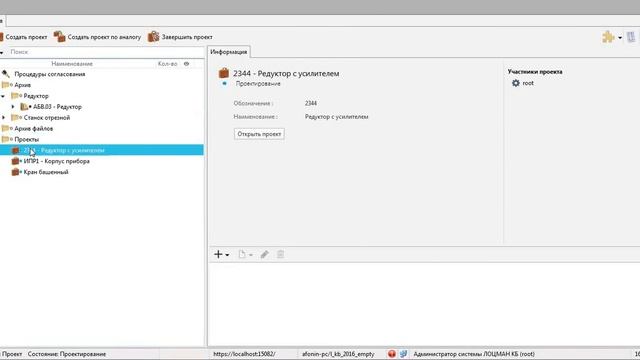Click the Участники проекта heading
Screen dimensions: 640x360
pyautogui.click(x=535, y=72)
